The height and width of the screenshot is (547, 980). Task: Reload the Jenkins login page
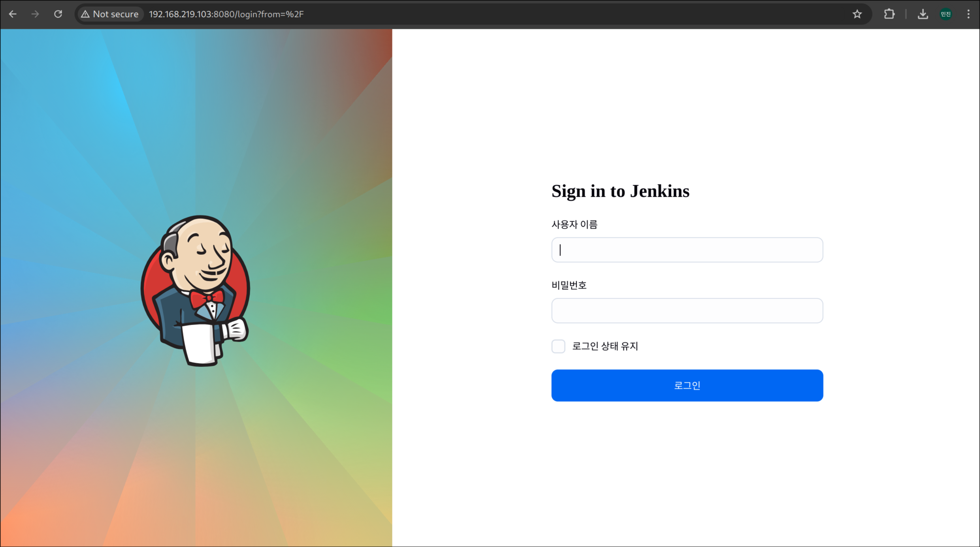click(x=58, y=14)
